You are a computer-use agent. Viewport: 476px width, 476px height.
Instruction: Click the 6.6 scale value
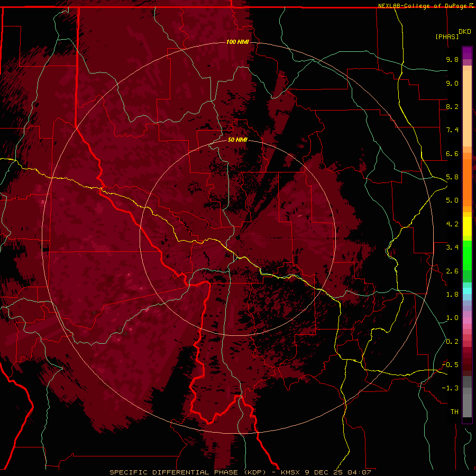tap(452, 153)
